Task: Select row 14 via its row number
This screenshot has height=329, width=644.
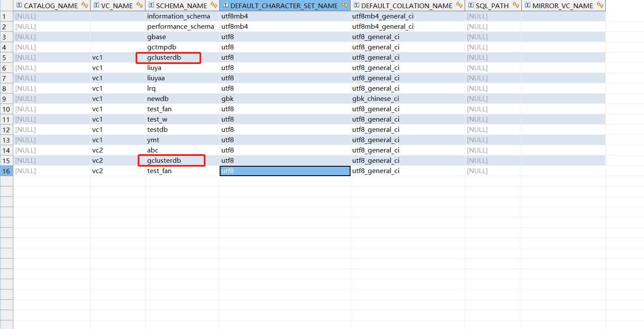Action: (6, 150)
